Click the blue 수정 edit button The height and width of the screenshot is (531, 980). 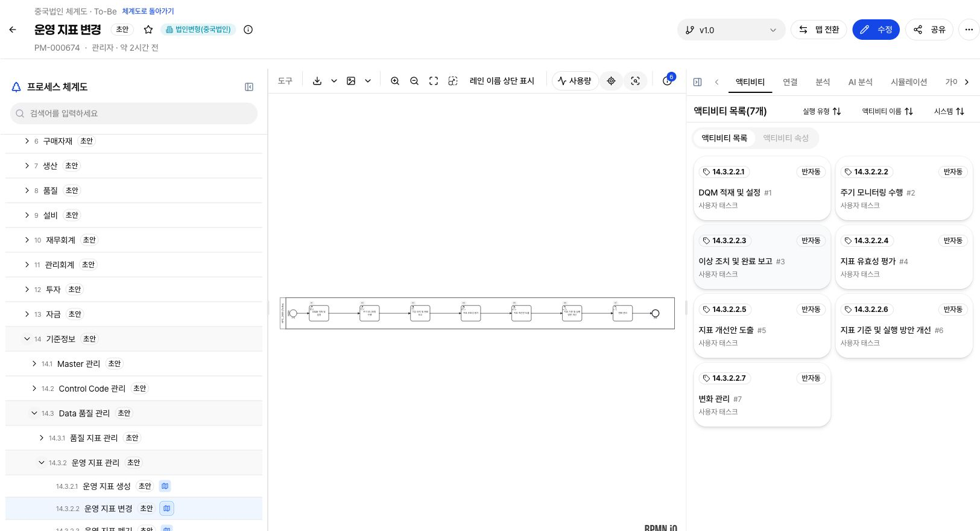point(876,30)
